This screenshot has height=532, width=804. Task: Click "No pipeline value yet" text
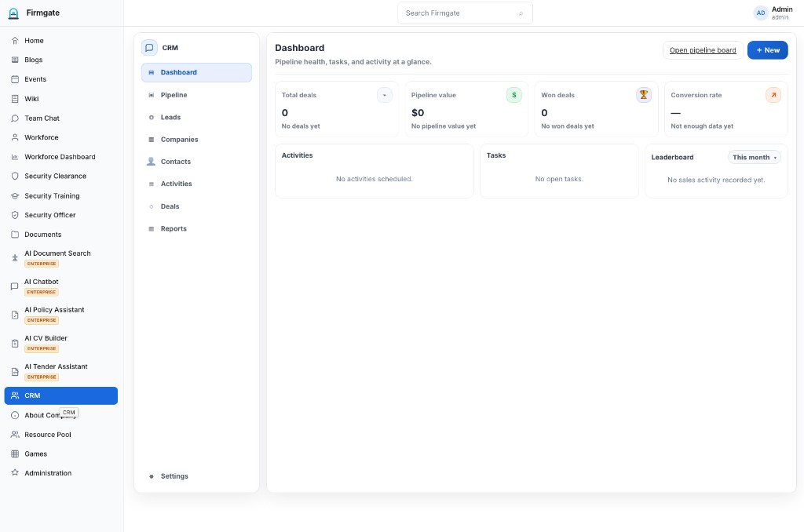coord(444,126)
